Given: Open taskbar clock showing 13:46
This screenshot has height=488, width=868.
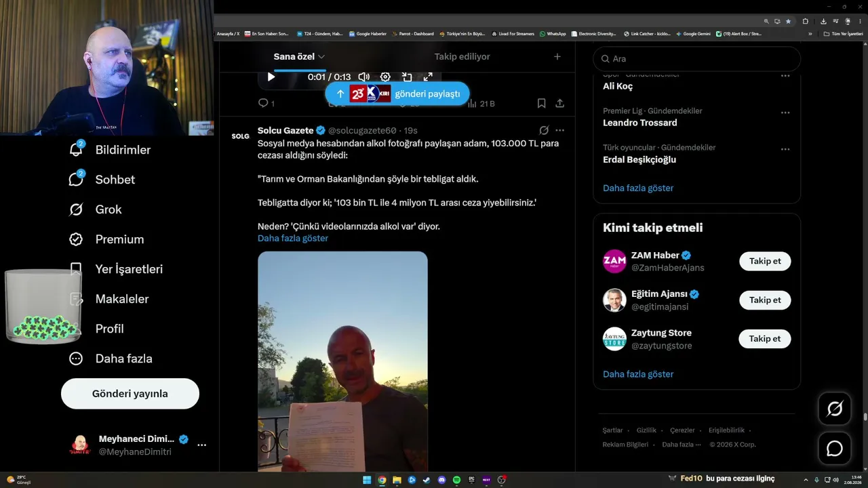Looking at the screenshot, I should tap(852, 480).
